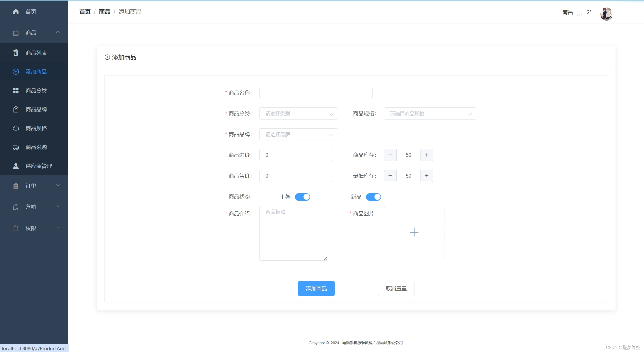Click the shopping bag icon beside 商品
The width and height of the screenshot is (644, 352).
coord(16,33)
